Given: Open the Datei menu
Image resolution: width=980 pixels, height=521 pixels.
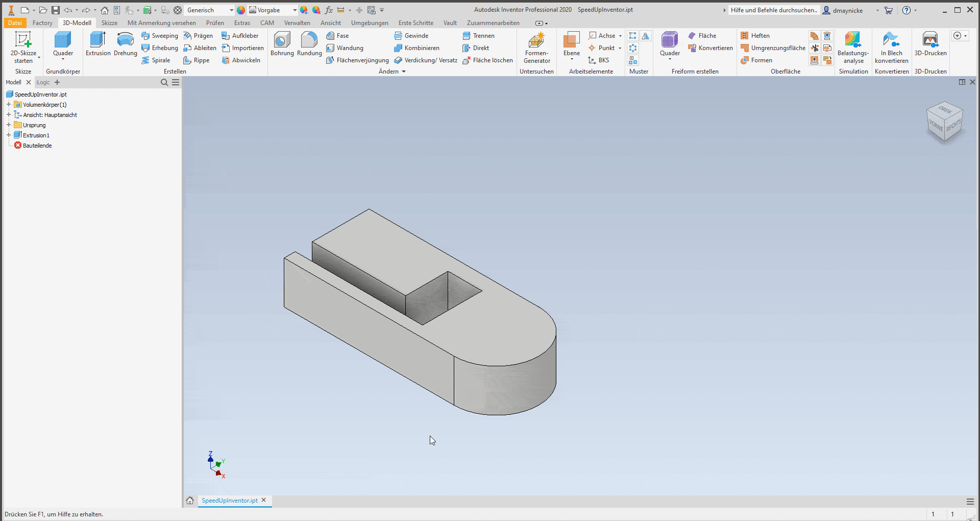Looking at the screenshot, I should (x=15, y=22).
